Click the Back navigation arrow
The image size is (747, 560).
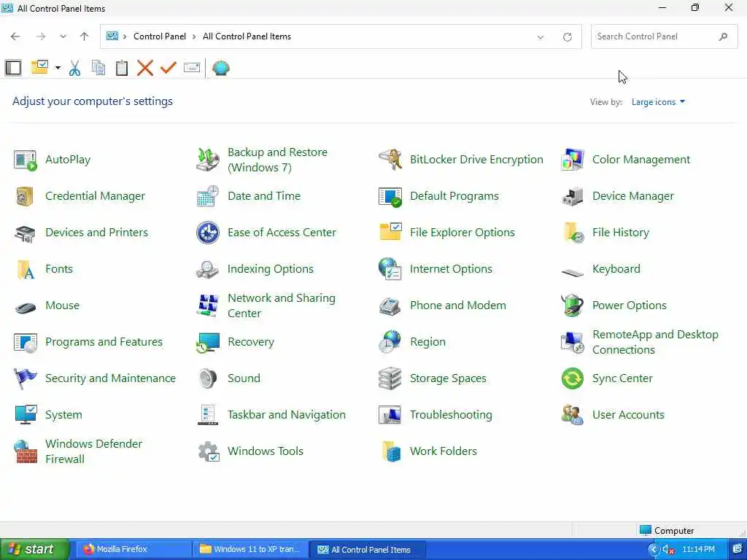[x=15, y=36]
